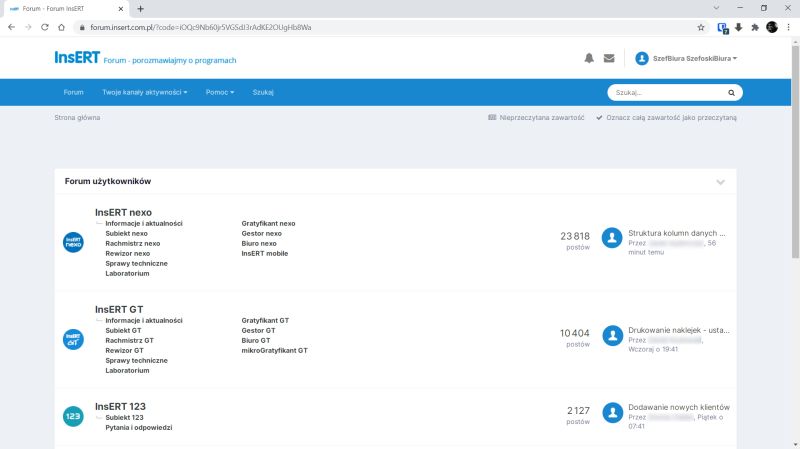Click the translate extension icon
800x449 pixels.
[x=722, y=28]
